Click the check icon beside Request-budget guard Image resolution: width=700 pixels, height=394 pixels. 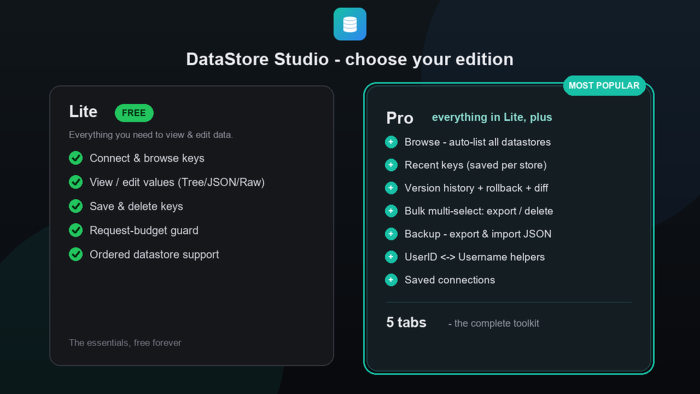(76, 230)
